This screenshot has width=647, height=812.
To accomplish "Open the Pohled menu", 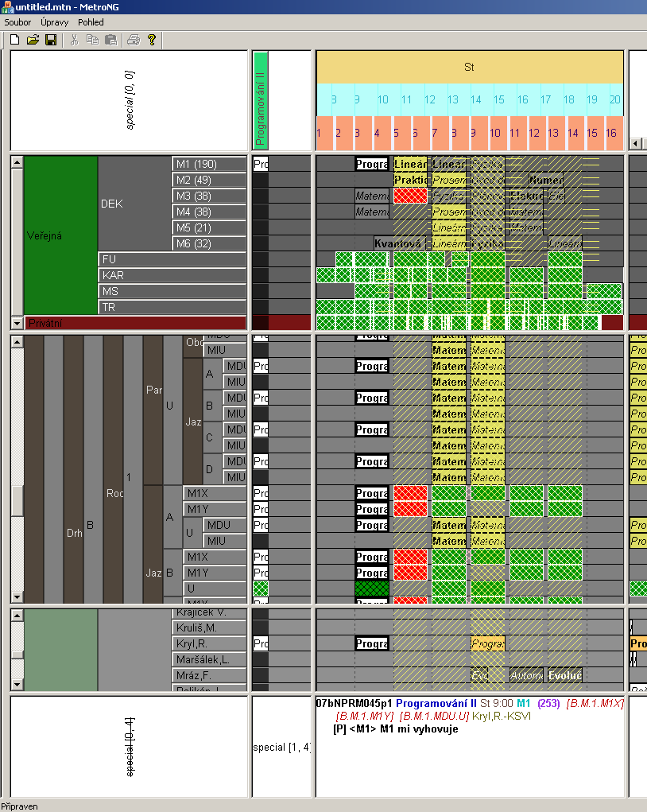I will click(x=91, y=22).
